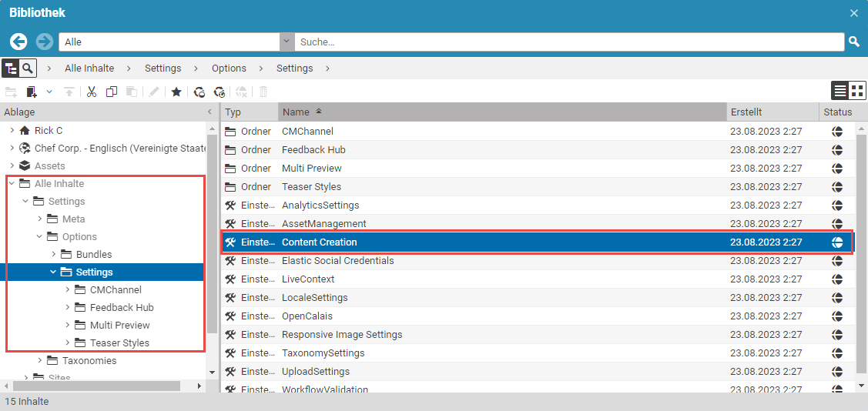This screenshot has width=868, height=411.
Task: Click the publish icon
Action: tap(220, 92)
